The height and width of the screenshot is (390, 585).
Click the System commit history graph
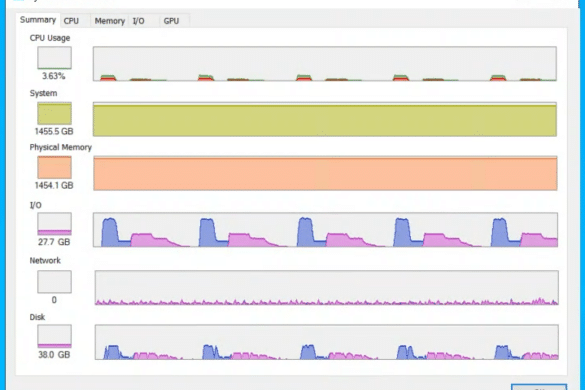[x=325, y=119]
